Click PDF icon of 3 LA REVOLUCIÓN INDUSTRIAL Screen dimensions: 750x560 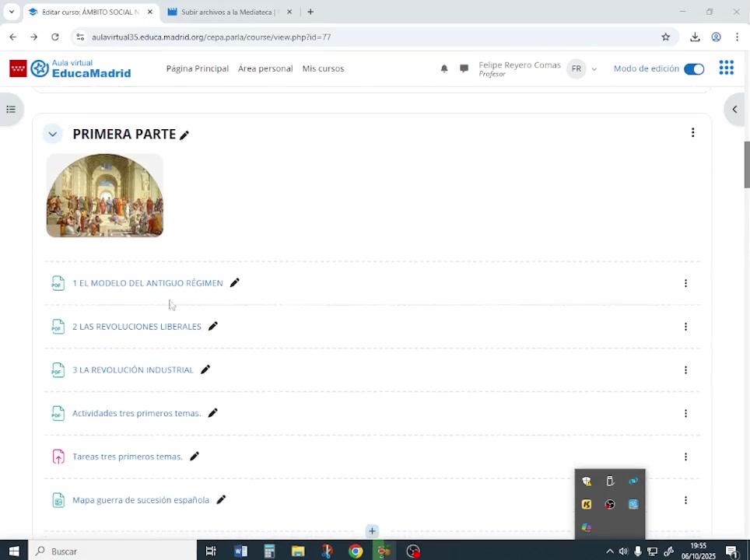58,370
